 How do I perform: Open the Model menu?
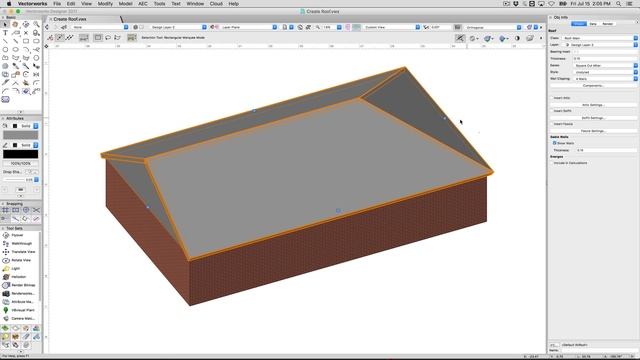coord(125,4)
